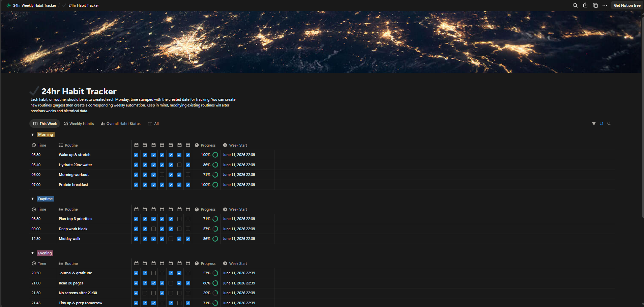Open 24hr Weekly Habit Tracker breadcrumb
Viewport: 644px width, 307px height.
[34, 5]
